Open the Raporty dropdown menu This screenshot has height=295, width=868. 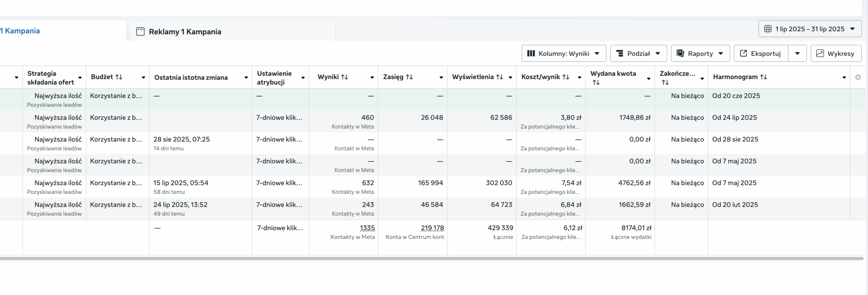coord(700,54)
